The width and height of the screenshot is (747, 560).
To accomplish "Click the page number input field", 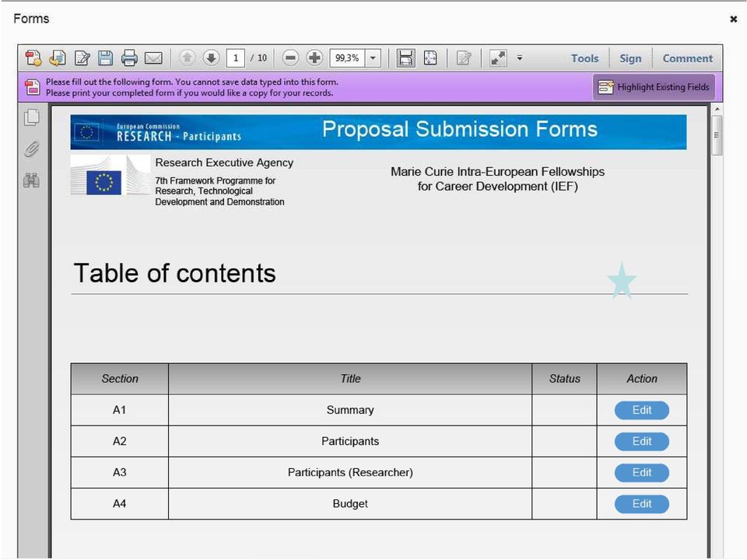I will tap(235, 58).
